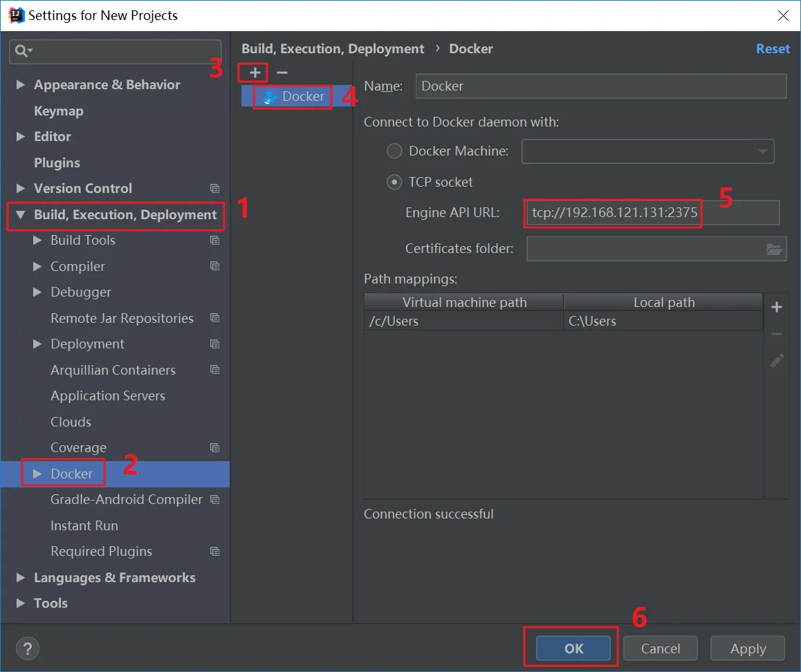Image resolution: width=801 pixels, height=672 pixels.
Task: Click IntelliJ logo in title bar
Action: [x=16, y=15]
